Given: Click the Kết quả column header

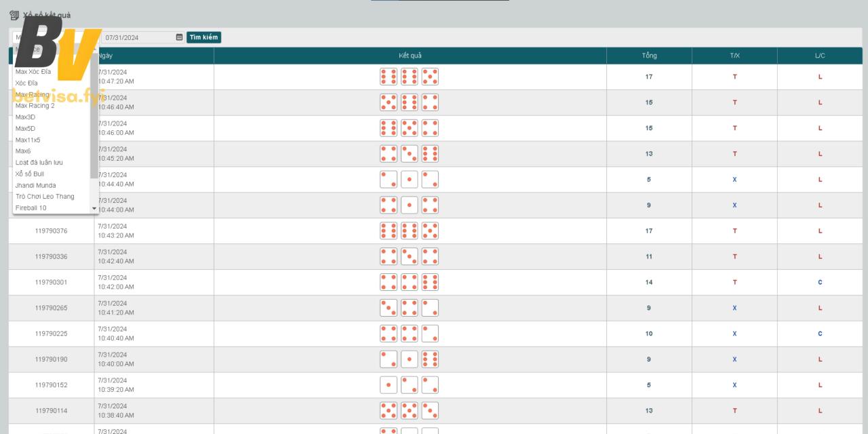Looking at the screenshot, I should coord(410,56).
